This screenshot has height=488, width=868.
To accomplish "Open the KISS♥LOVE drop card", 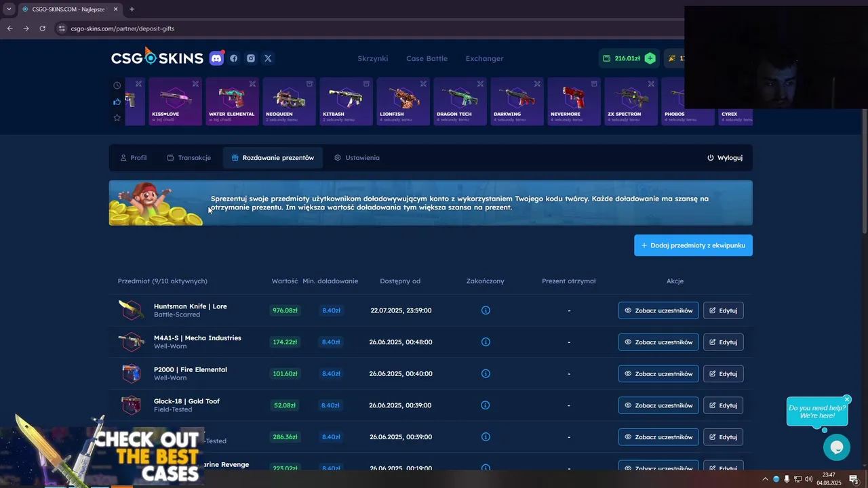I will [x=176, y=102].
